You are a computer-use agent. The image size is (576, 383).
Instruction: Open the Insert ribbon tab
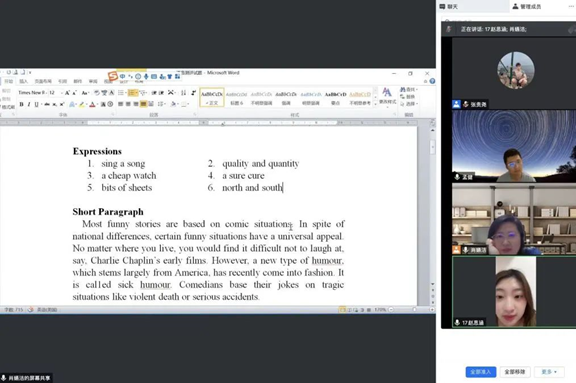tap(24, 81)
